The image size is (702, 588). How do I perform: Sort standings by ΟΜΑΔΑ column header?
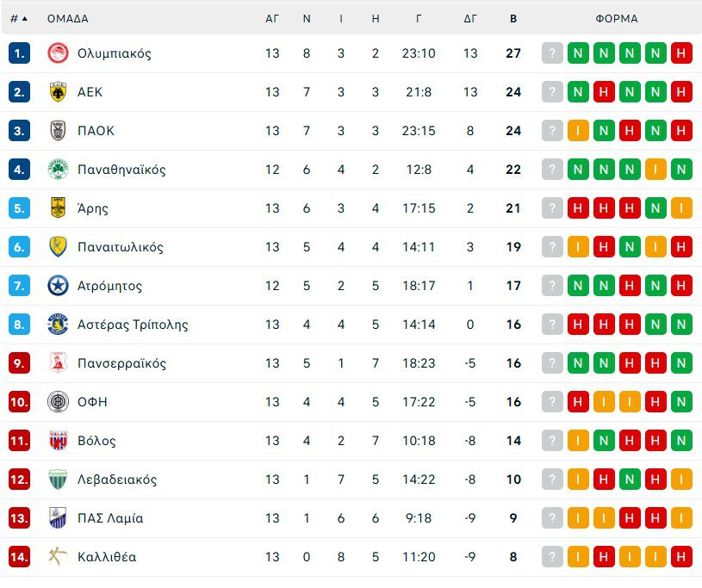(x=67, y=18)
